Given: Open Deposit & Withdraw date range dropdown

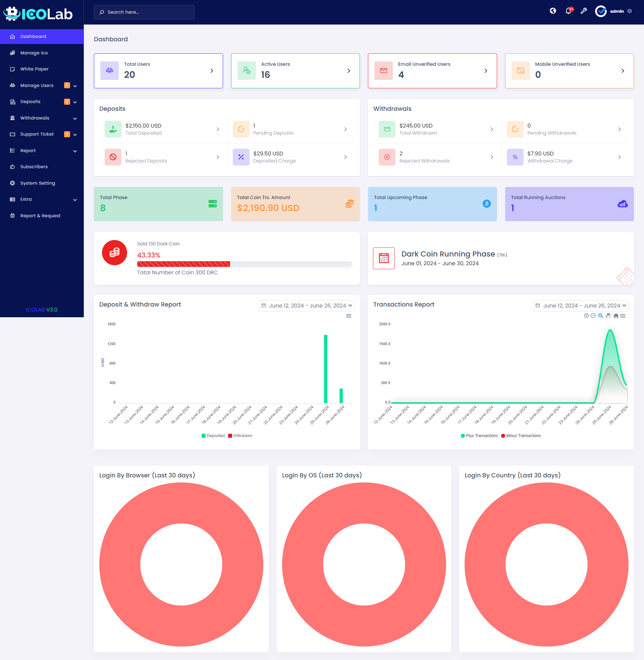Looking at the screenshot, I should tap(307, 305).
